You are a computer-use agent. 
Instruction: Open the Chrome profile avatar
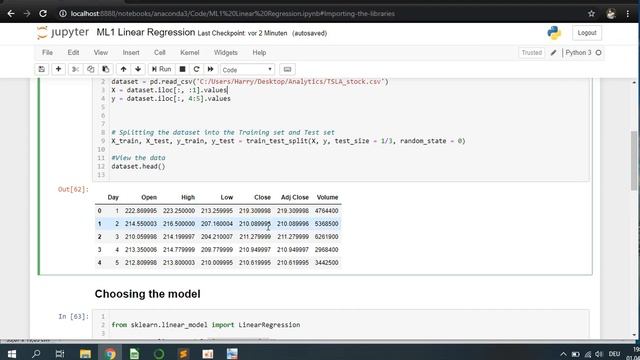coord(611,13)
